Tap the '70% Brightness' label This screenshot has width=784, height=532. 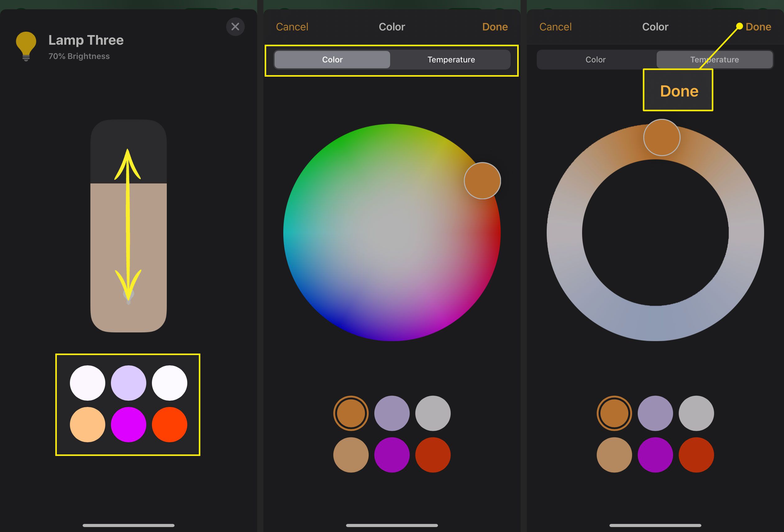pos(79,56)
